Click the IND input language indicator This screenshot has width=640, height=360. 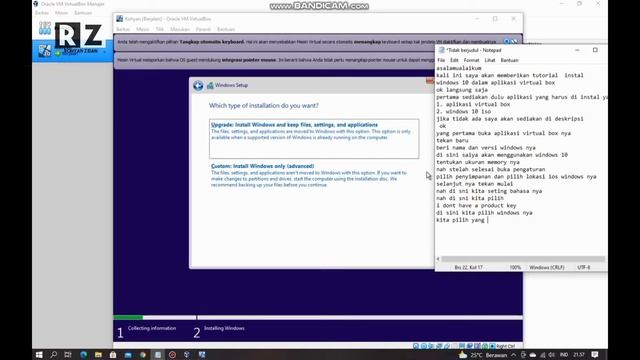[x=564, y=355]
